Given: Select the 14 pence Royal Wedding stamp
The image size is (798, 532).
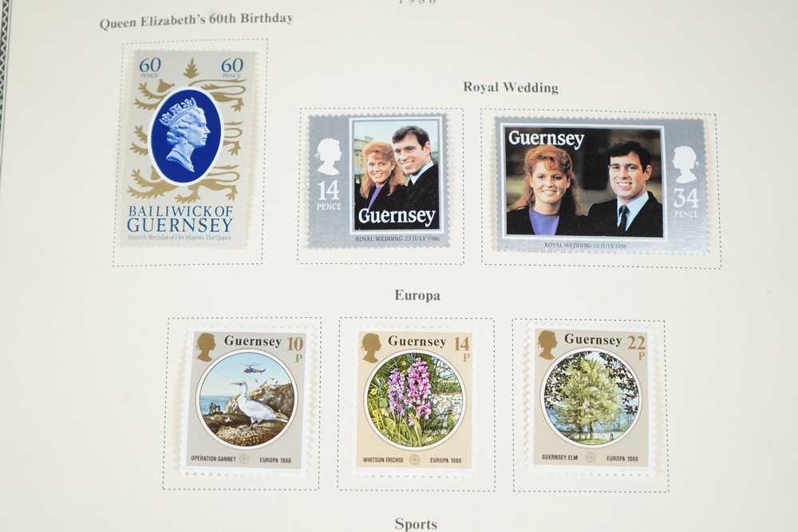Looking at the screenshot, I should [x=377, y=181].
